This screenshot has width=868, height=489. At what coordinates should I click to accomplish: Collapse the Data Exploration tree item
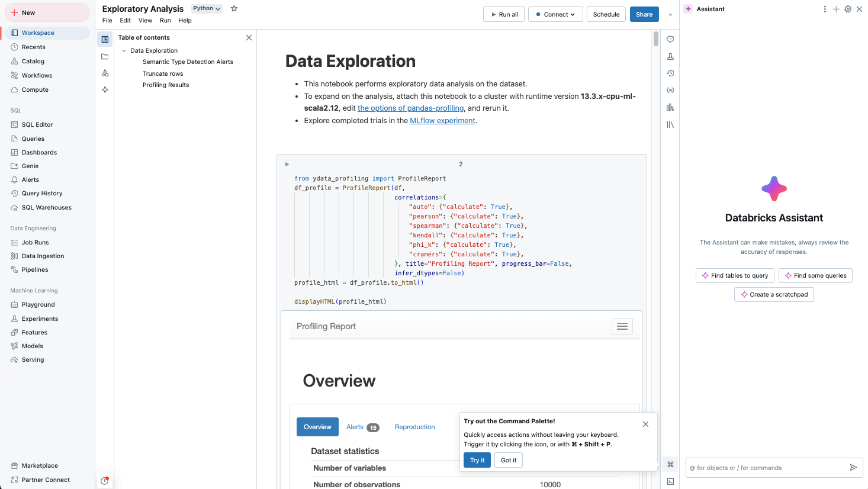pyautogui.click(x=124, y=51)
